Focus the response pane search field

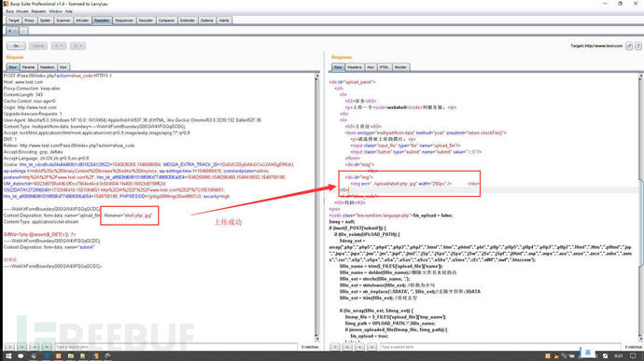point(500,347)
